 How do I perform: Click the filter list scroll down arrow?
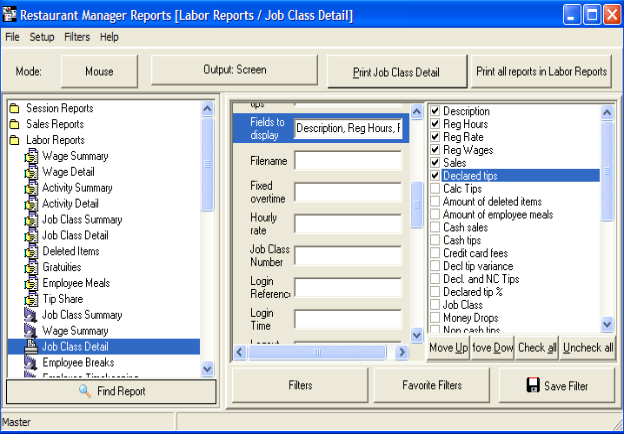click(416, 335)
